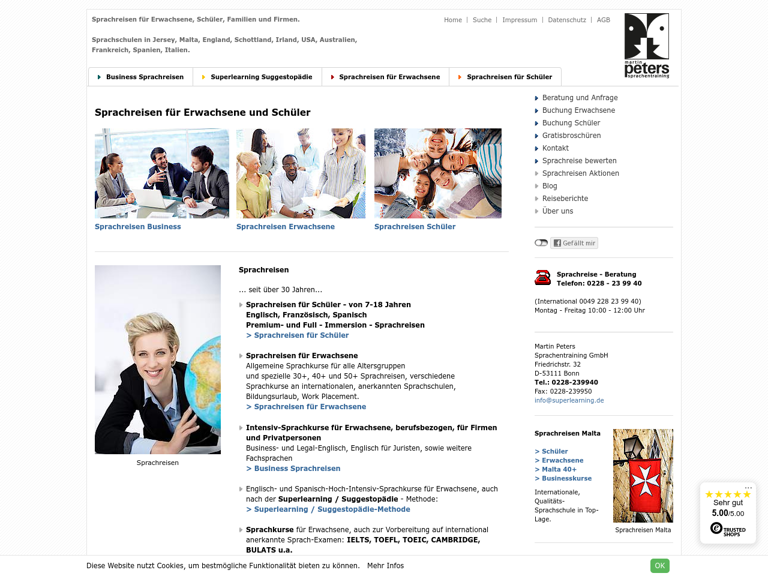Open Mehr Infos about cookies

click(x=385, y=566)
